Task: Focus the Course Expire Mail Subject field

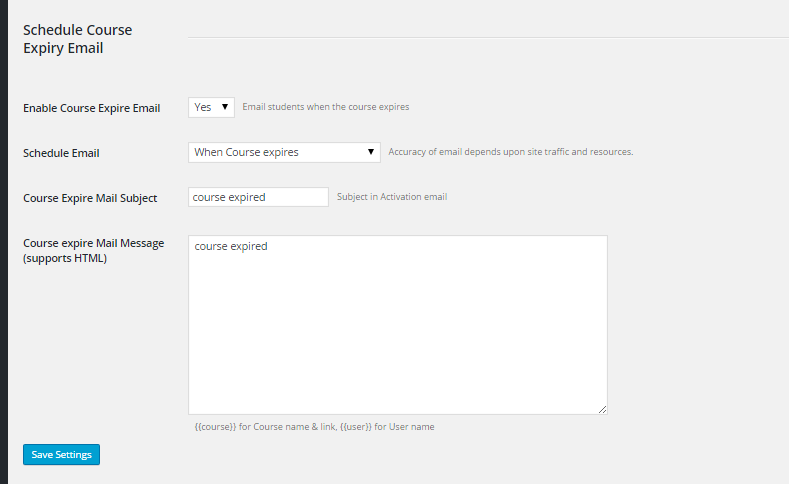Action: point(258,197)
